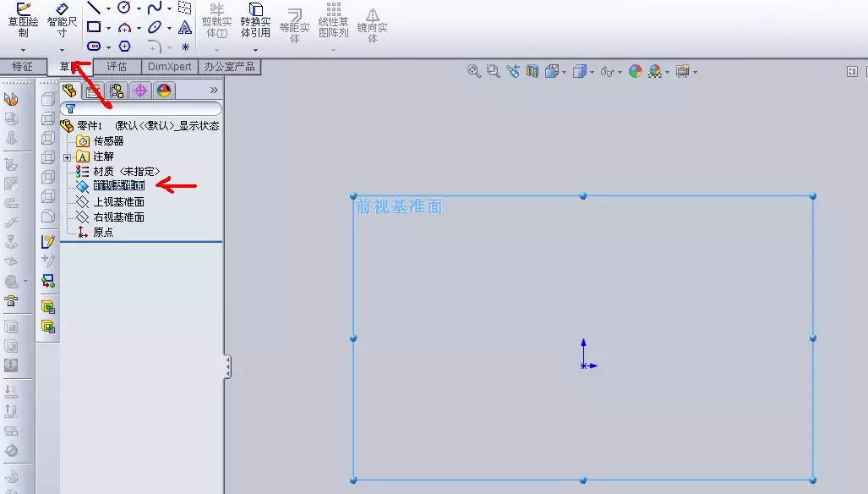Select the sketch Text tool
This screenshot has width=868, height=494.
pyautogui.click(x=185, y=27)
